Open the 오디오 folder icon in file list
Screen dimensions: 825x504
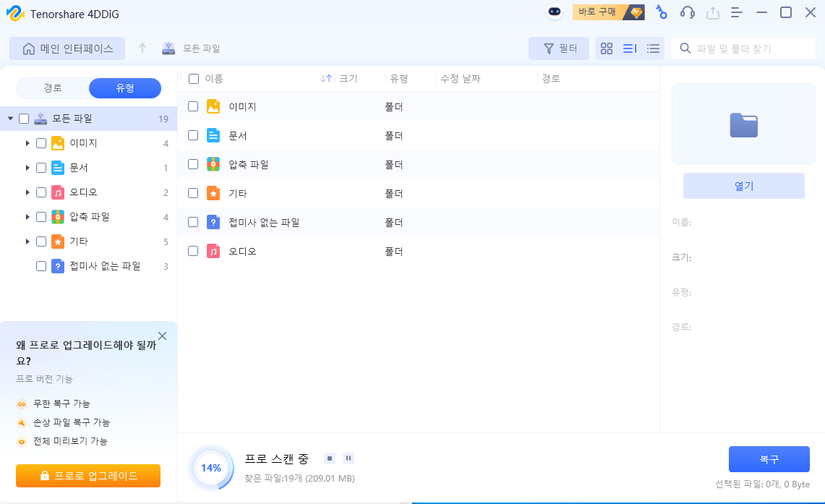pyautogui.click(x=213, y=251)
